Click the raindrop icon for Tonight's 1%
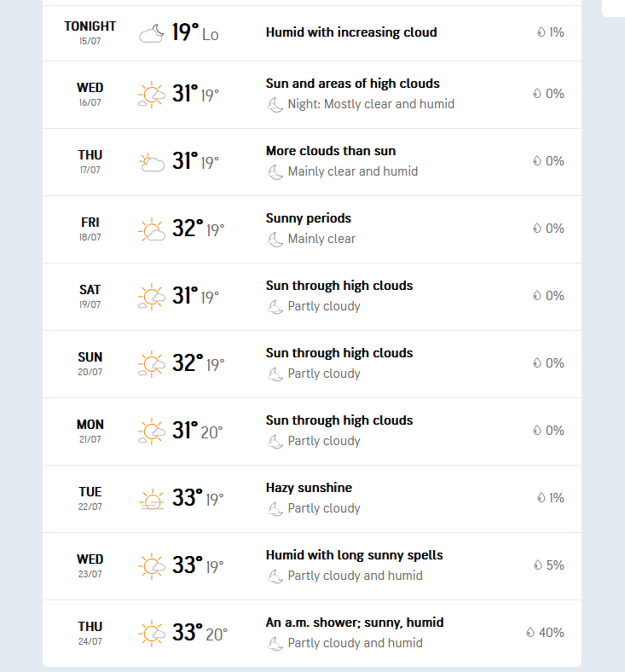This screenshot has width=625, height=672. click(541, 32)
